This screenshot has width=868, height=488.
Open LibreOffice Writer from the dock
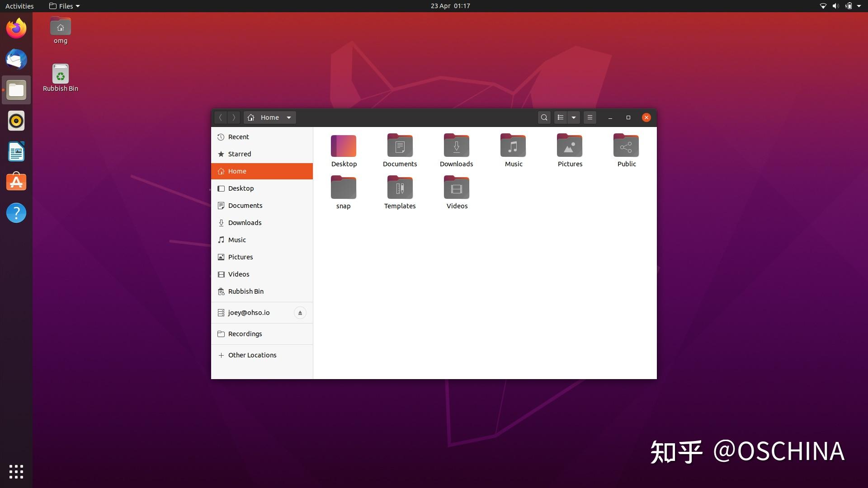16,151
